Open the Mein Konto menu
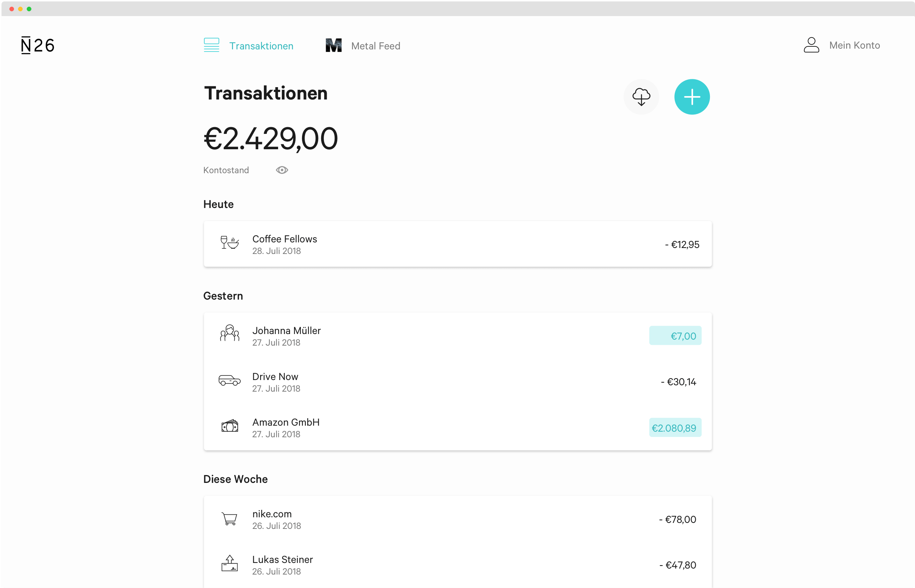Screen dimensions: 915x588 pyautogui.click(x=854, y=45)
